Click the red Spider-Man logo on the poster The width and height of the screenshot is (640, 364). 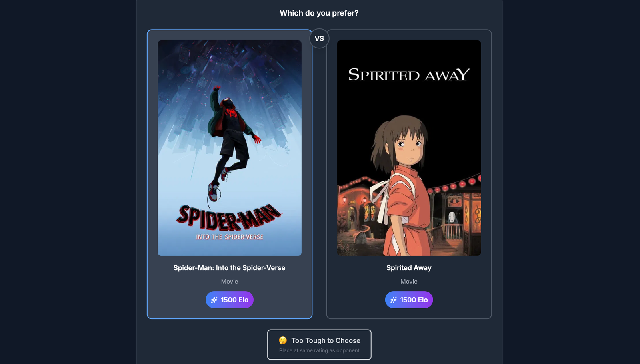229,217
